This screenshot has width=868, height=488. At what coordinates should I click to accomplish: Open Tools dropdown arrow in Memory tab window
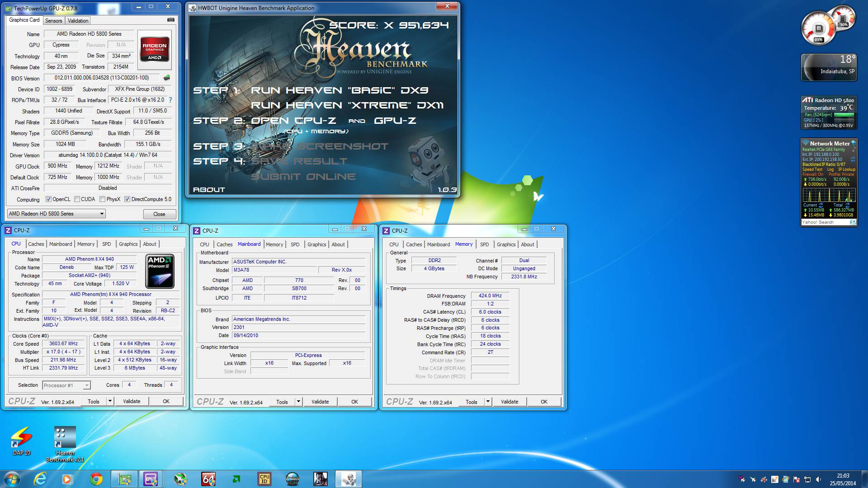tap(488, 402)
